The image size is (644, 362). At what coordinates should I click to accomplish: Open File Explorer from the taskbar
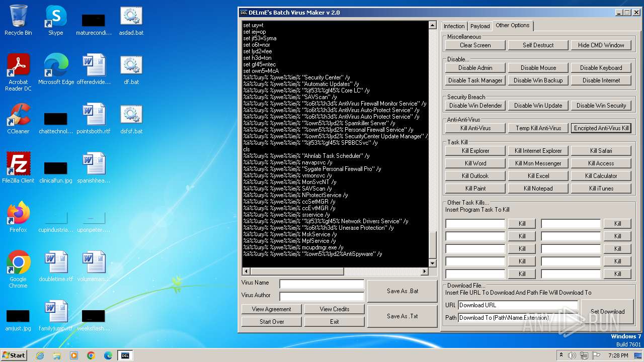57,355
